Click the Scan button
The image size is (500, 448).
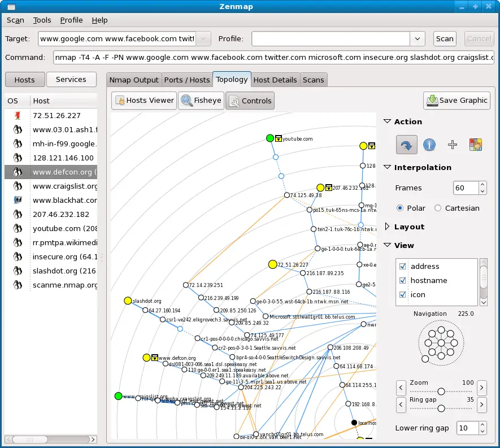pyautogui.click(x=444, y=38)
